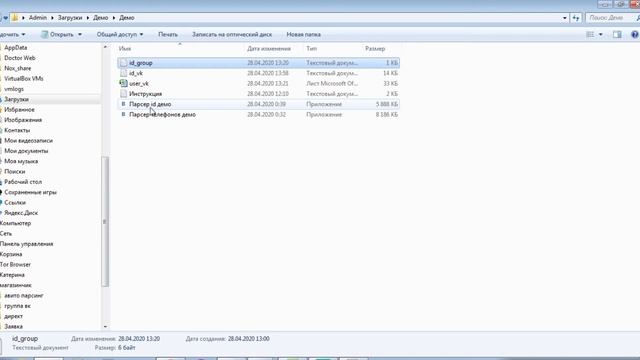Screen dimensions: 640x360
Task: Click the first Демо in address path
Action: [100, 18]
